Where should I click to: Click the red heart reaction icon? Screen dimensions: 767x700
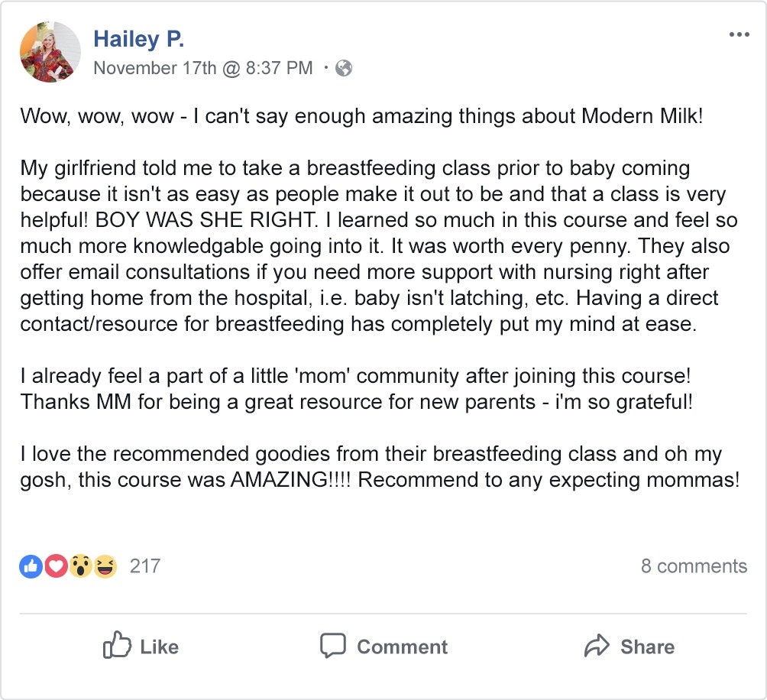(55, 566)
